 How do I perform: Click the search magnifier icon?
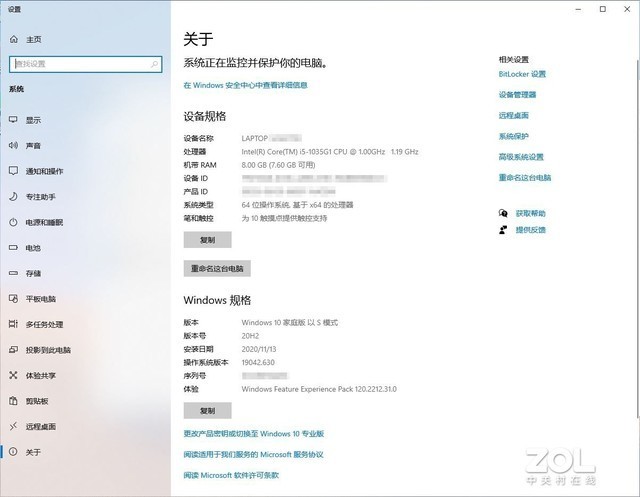(154, 64)
